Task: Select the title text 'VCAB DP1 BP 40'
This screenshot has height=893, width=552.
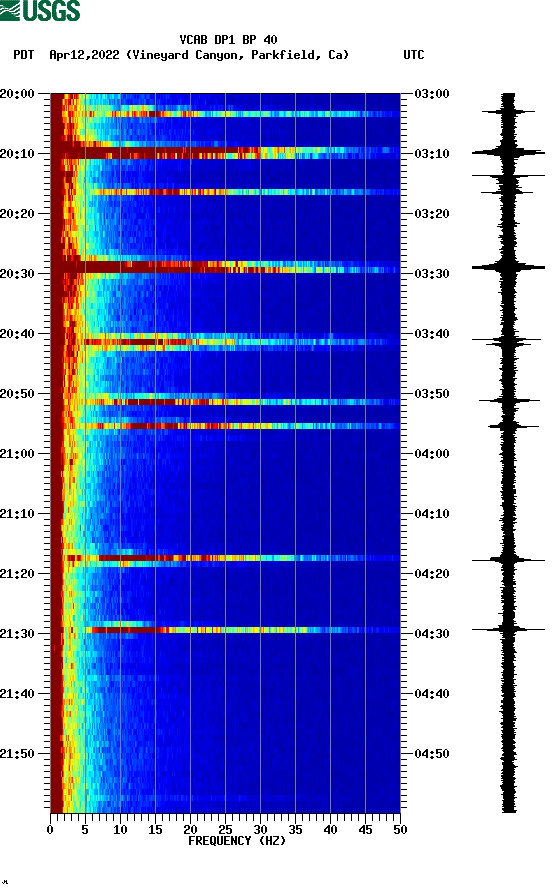Action: pyautogui.click(x=228, y=40)
